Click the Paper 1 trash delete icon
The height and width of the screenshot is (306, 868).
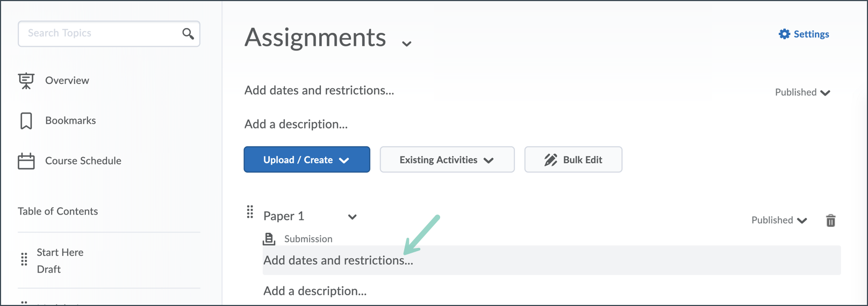coord(830,220)
